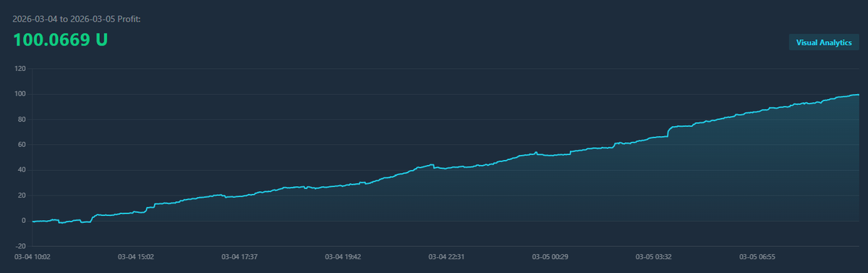Select the profit value 100.0669 U
Screen dimensions: 868x273
tap(60, 40)
